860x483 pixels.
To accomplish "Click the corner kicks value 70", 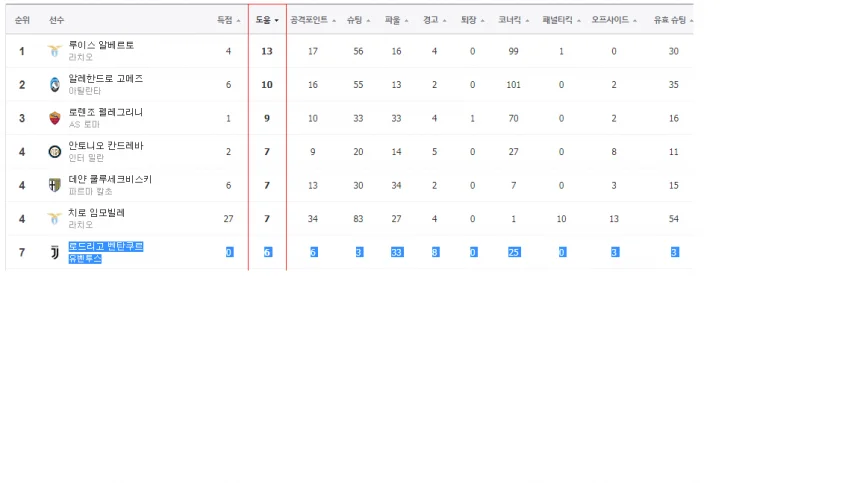I will [x=513, y=118].
